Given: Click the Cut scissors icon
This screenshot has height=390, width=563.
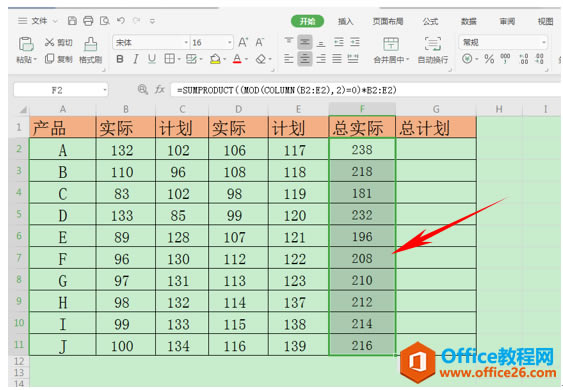Looking at the screenshot, I should (50, 42).
